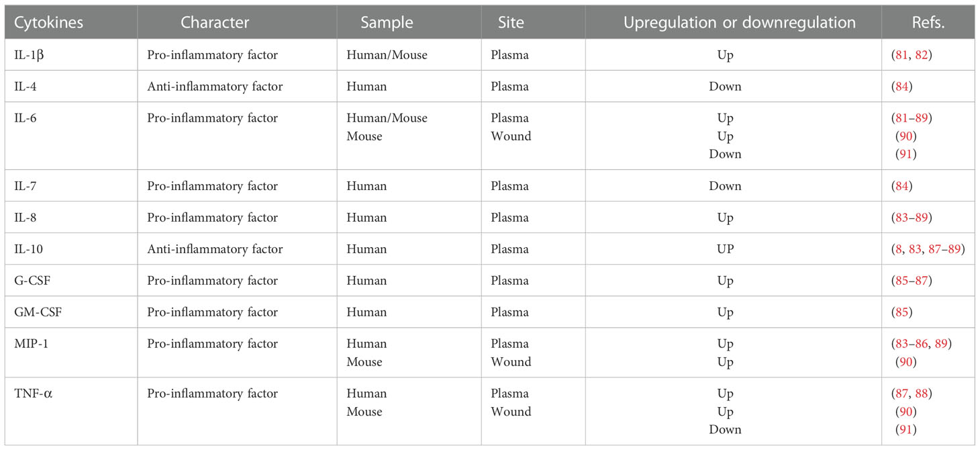
Task: Follow reference 90 in the MIP-1 row
Action: pos(906,362)
